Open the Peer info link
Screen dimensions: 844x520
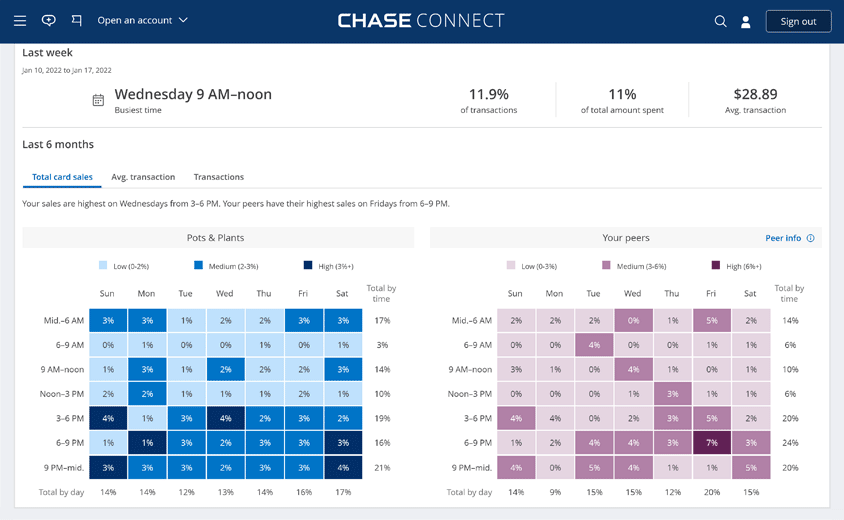(783, 238)
